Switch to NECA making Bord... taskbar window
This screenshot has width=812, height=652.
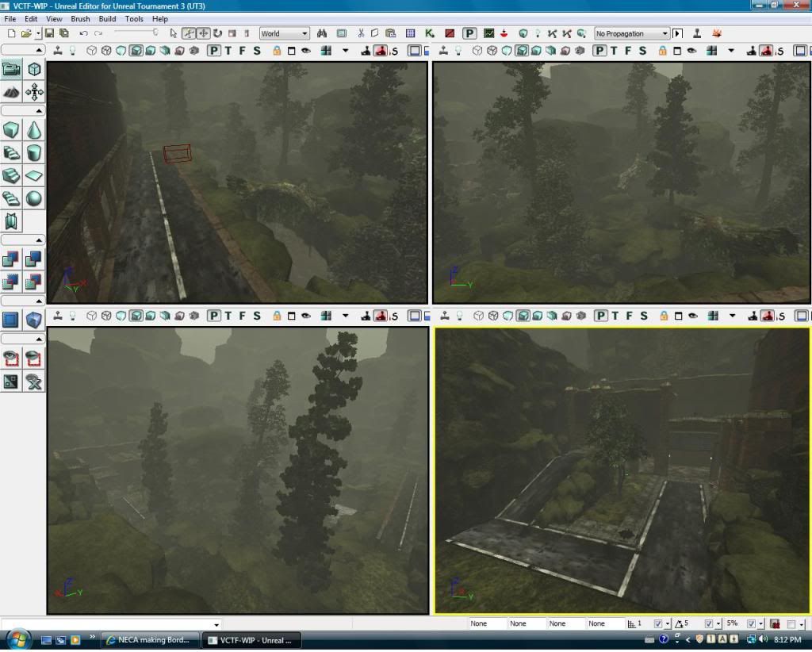tap(150, 641)
